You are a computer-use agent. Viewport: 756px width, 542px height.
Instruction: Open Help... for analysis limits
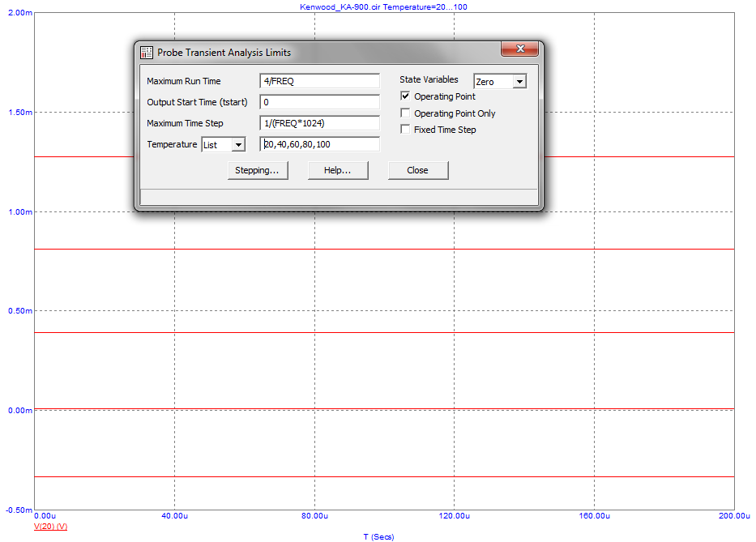point(338,170)
